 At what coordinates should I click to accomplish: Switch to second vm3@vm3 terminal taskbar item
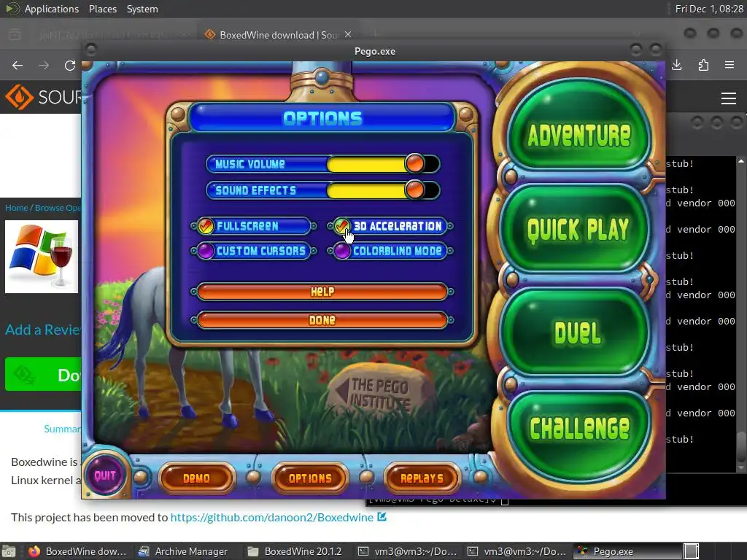[x=517, y=551]
